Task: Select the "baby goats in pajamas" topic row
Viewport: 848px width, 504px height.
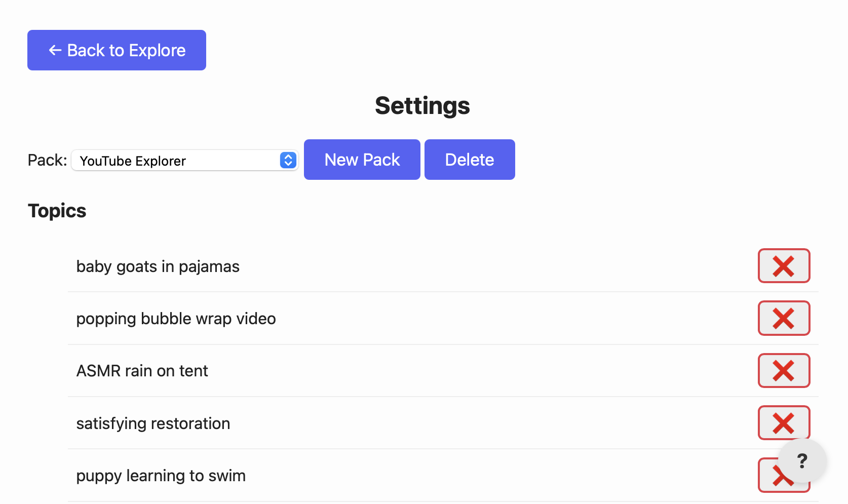Action: click(x=158, y=266)
